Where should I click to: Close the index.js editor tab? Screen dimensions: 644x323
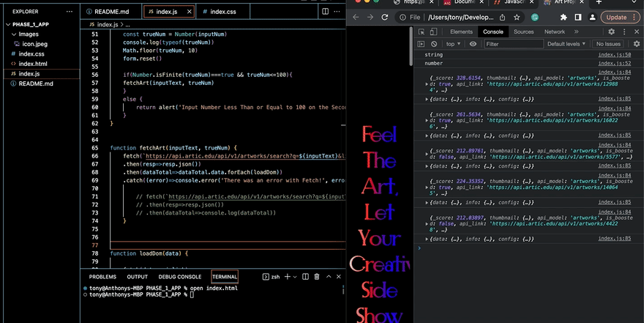[190, 12]
